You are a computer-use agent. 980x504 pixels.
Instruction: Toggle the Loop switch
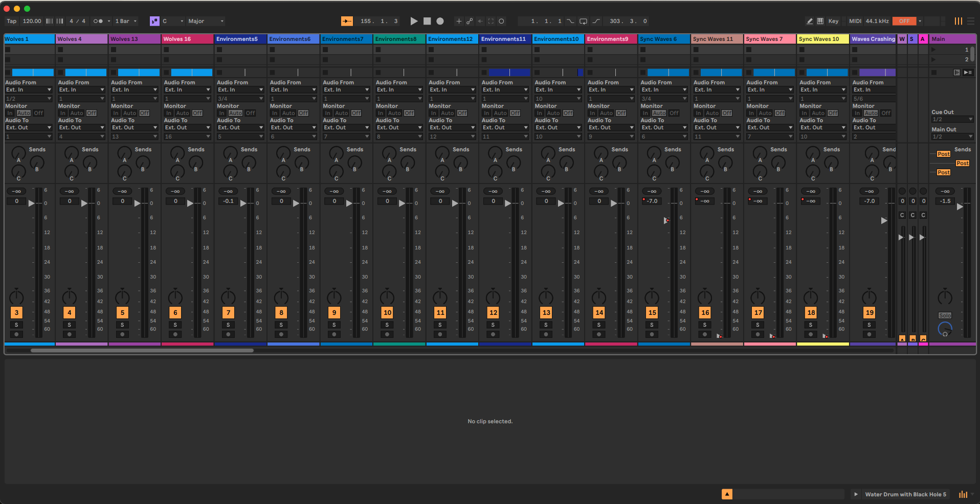[583, 21]
